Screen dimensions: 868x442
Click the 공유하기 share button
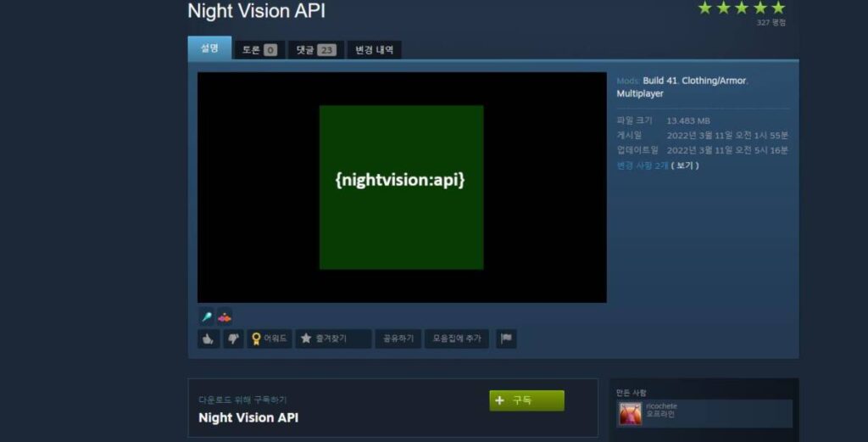point(398,338)
